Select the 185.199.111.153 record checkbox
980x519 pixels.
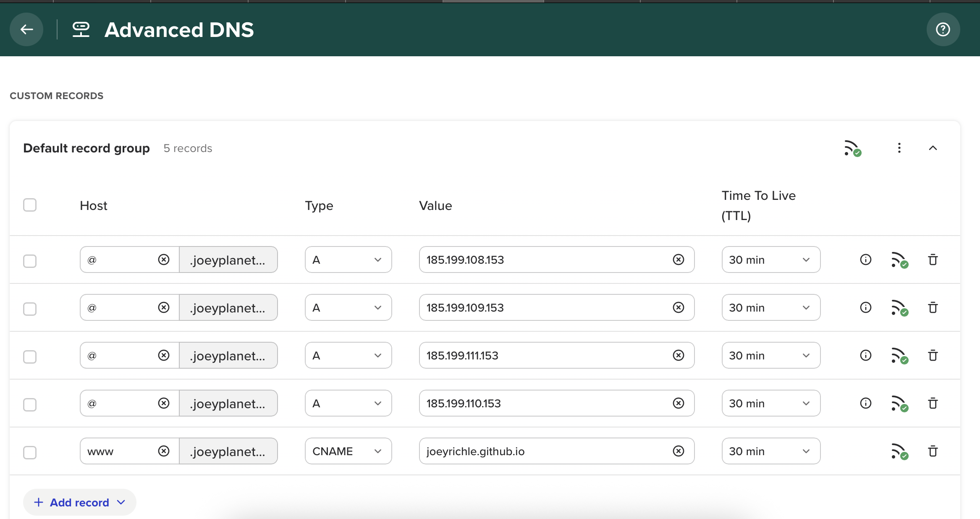click(30, 356)
